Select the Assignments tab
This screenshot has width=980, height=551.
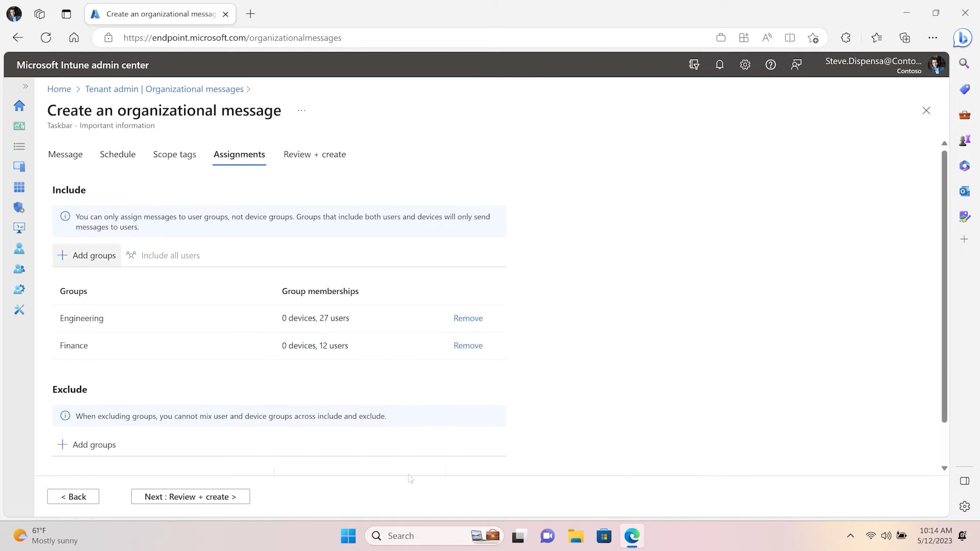(x=239, y=154)
